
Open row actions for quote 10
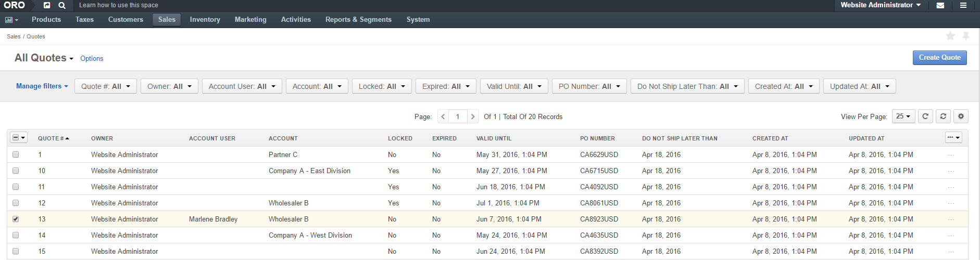click(x=951, y=171)
